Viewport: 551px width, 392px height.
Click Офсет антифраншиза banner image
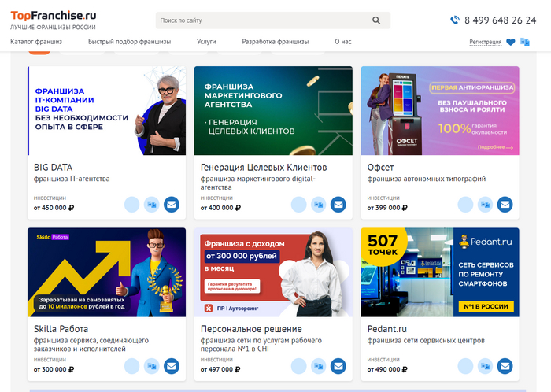coord(440,111)
